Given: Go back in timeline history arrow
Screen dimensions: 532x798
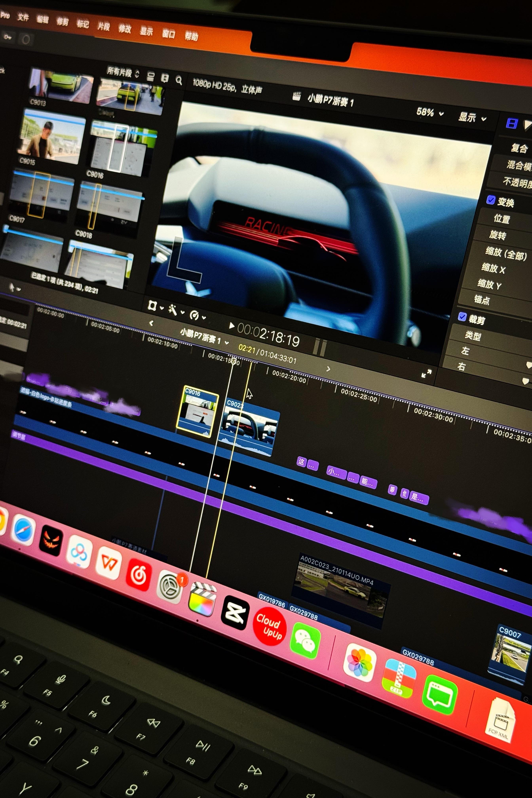Looking at the screenshot, I should tap(151, 323).
